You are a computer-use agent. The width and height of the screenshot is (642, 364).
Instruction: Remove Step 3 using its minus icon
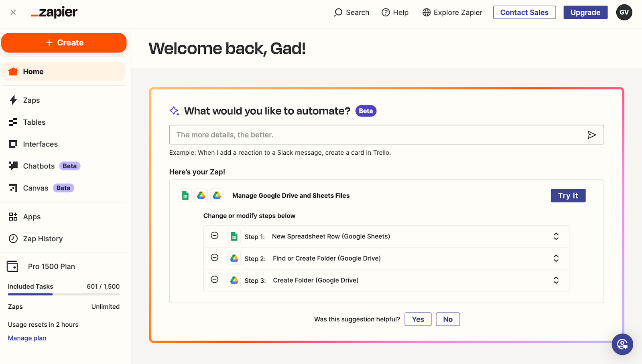tap(215, 279)
